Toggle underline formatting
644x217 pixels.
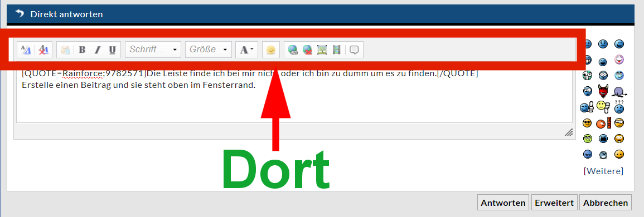click(x=112, y=50)
